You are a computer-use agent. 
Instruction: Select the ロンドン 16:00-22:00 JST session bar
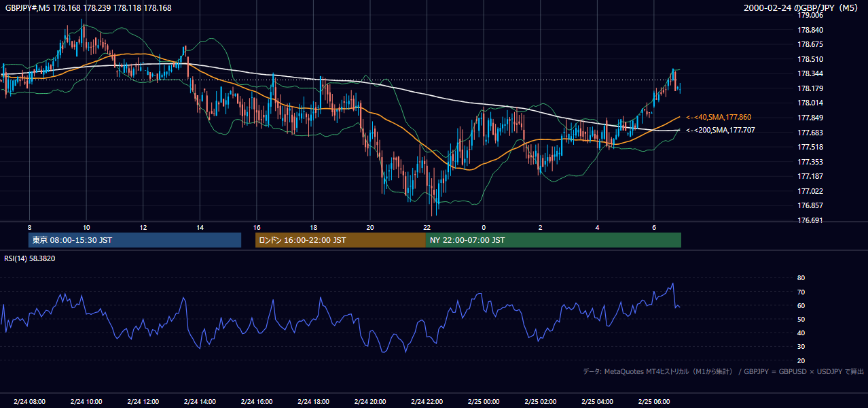[x=340, y=240]
